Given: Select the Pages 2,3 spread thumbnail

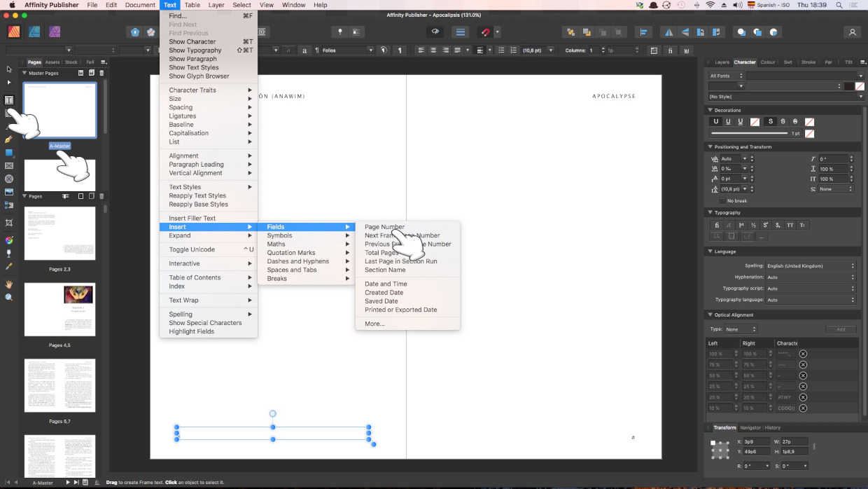Looking at the screenshot, I should pyautogui.click(x=59, y=233).
